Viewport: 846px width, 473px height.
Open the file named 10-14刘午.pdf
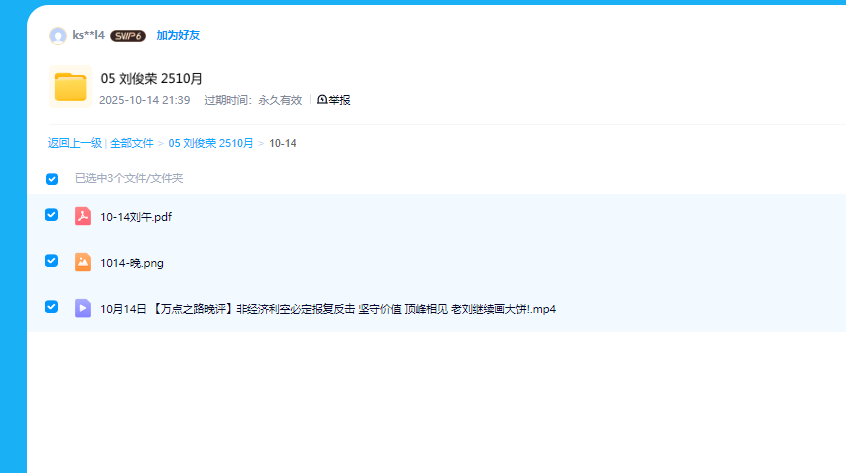click(136, 217)
